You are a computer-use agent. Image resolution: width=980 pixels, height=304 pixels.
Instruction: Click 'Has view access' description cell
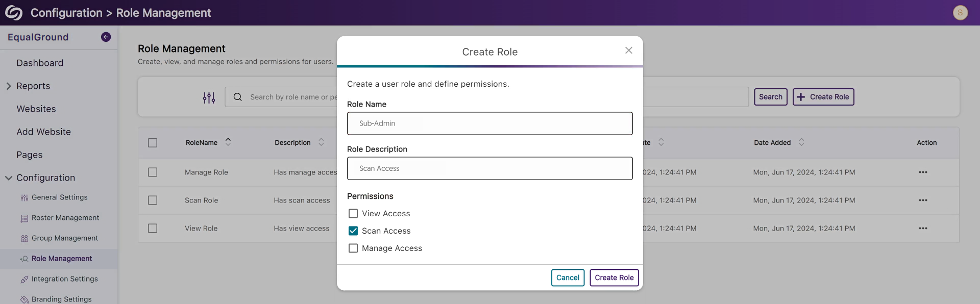(x=302, y=229)
